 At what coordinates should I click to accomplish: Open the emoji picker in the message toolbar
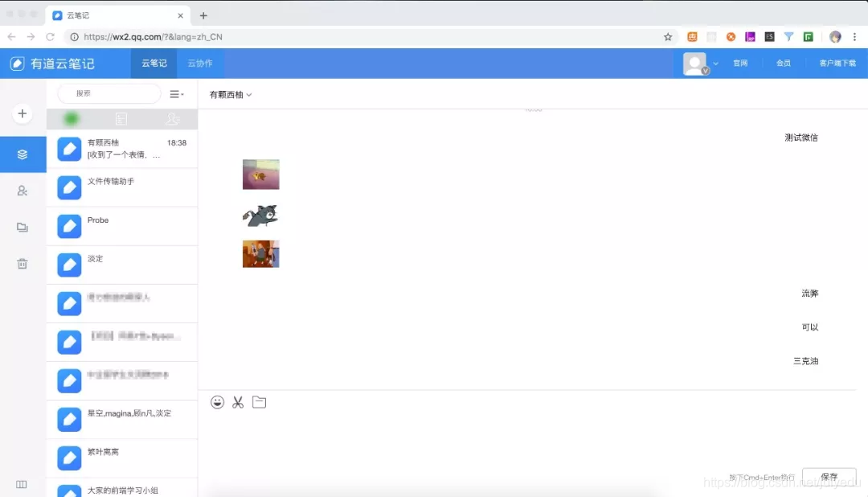point(217,402)
